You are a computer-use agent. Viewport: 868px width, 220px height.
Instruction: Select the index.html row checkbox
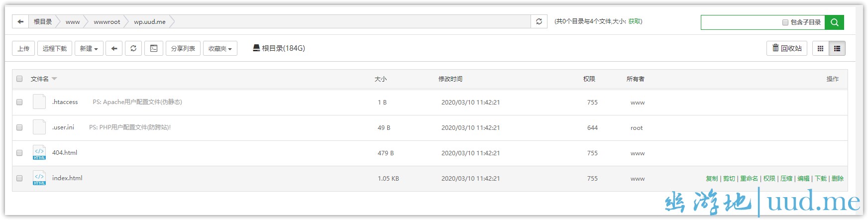19,178
